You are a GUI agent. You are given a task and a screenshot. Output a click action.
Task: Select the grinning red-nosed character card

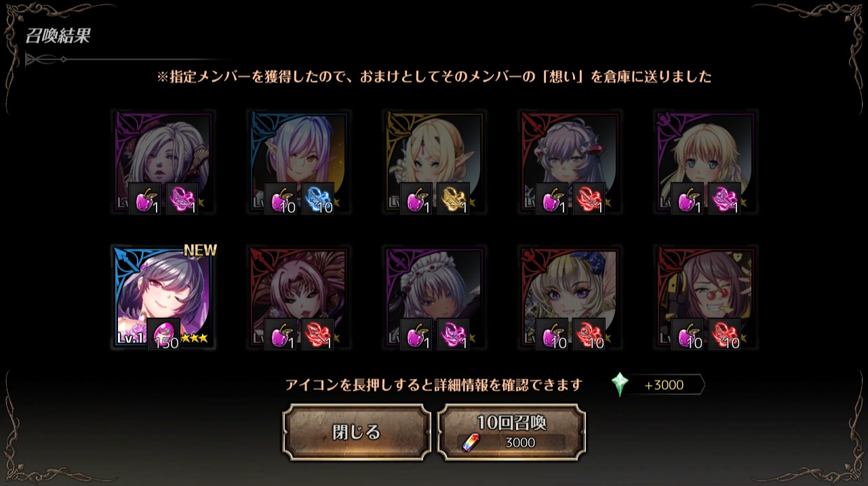pos(705,298)
